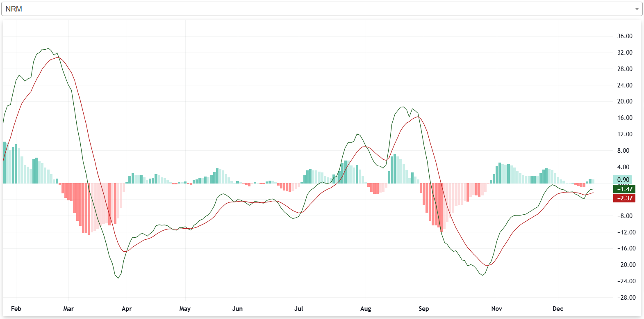Select the May time axis label
The height and width of the screenshot is (319, 644).
pos(185,309)
